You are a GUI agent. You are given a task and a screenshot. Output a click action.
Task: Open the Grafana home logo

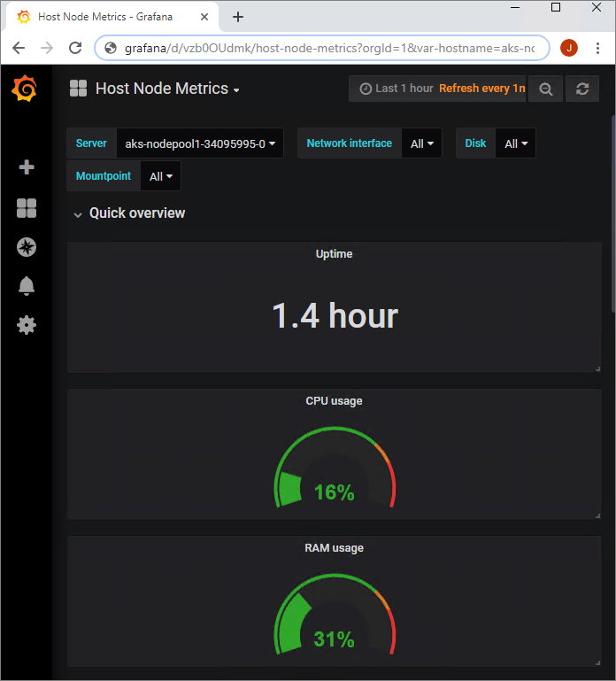point(25,89)
